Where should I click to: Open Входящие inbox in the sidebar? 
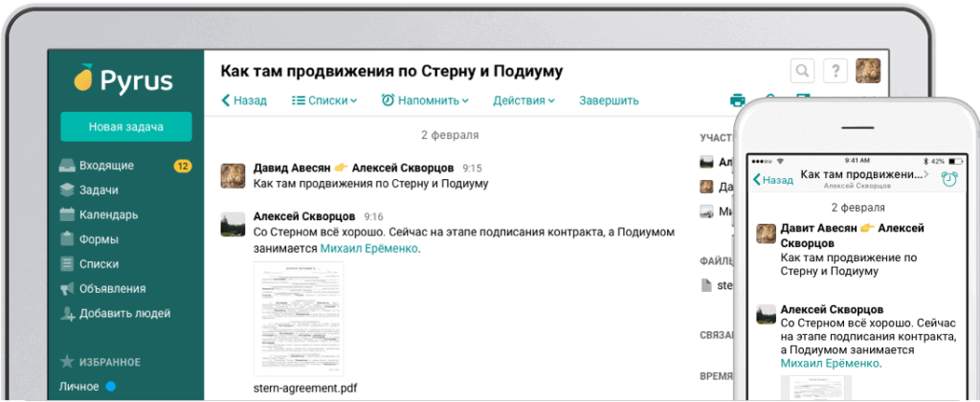(x=105, y=166)
